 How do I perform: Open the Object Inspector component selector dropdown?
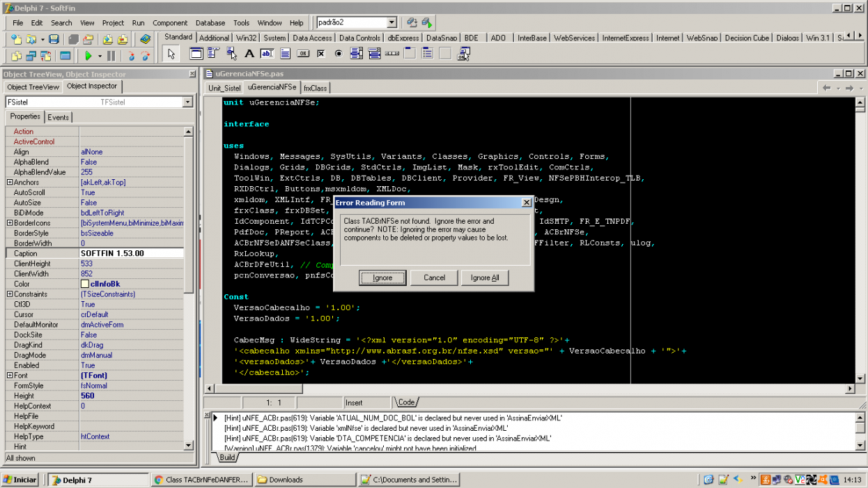(x=187, y=102)
